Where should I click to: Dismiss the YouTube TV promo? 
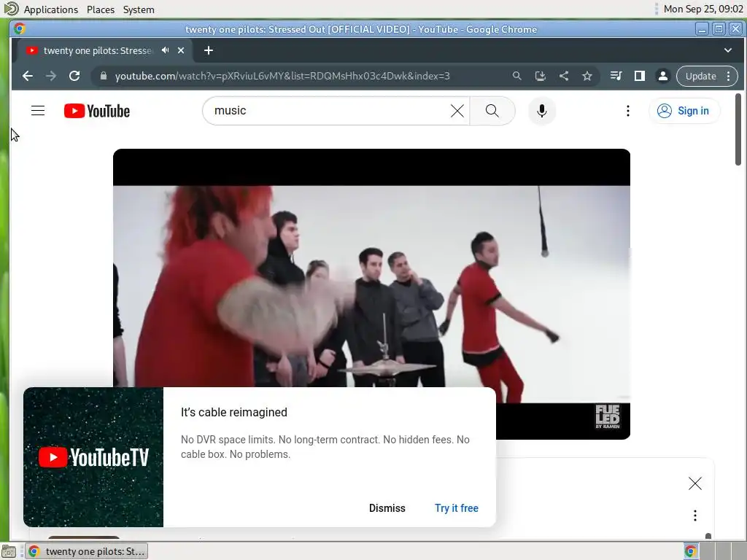tap(387, 508)
